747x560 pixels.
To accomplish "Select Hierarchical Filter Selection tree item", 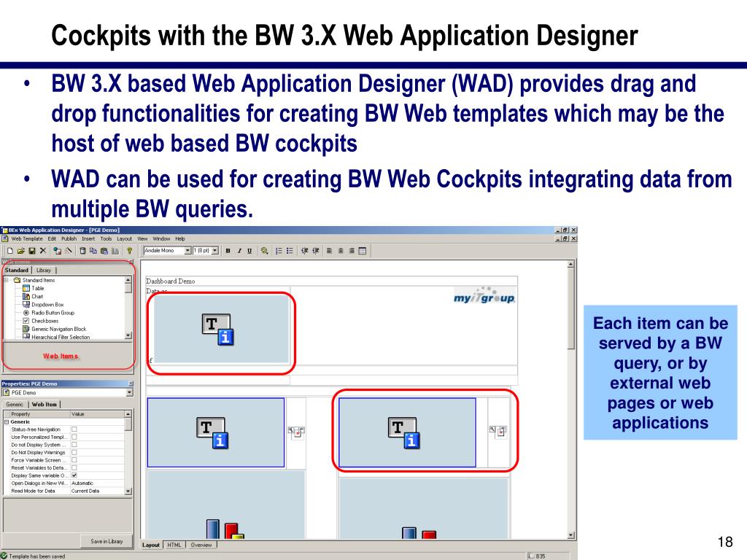I will pos(61,337).
